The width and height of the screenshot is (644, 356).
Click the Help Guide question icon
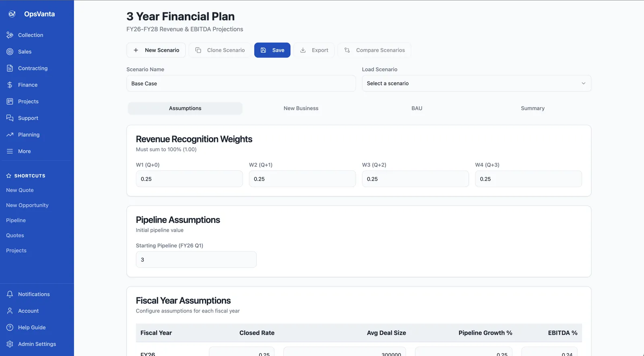pos(10,327)
